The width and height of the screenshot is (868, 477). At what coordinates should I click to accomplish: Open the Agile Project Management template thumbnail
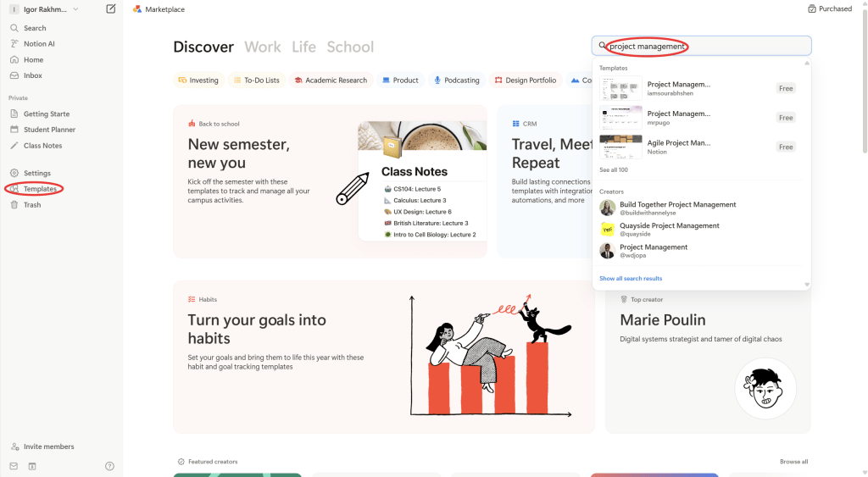pos(620,147)
